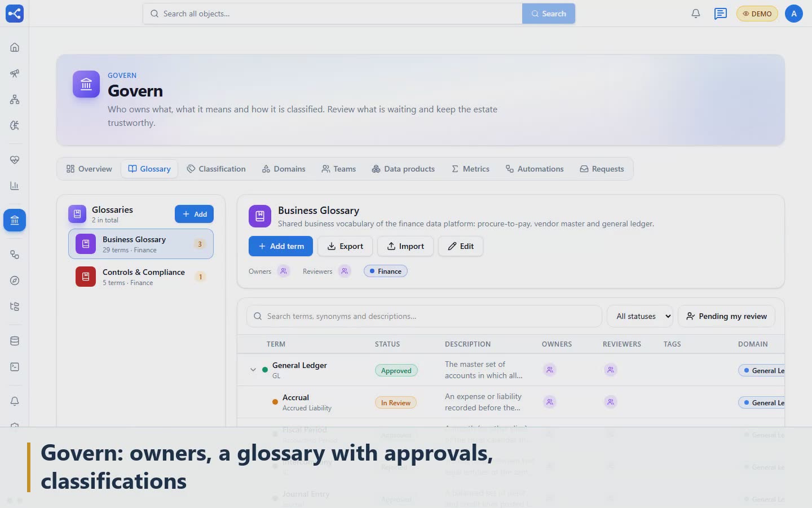The image size is (812, 508).
Task: Click the owners icon in the Accrual row
Action: coord(550,402)
